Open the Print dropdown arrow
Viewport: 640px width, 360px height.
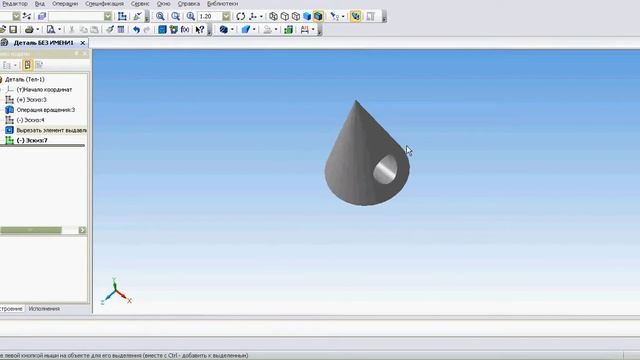pos(38,29)
